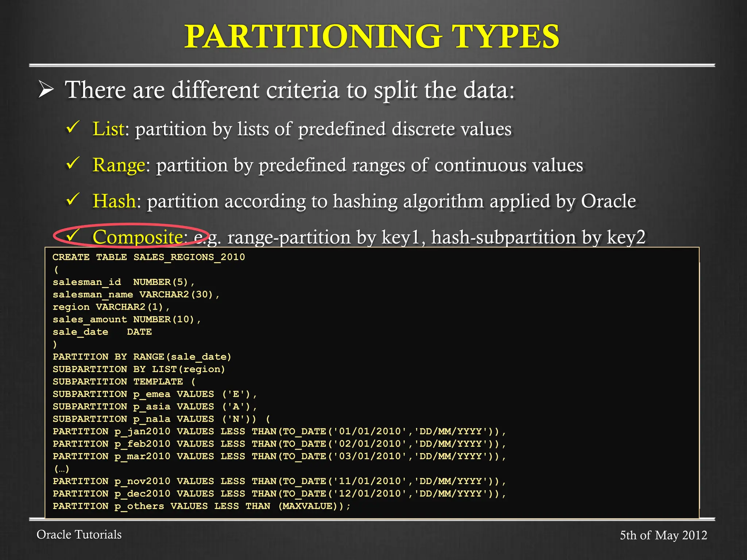Screen dimensions: 747x560
Task: Click the PARTITIONING TYPES title
Action: point(372,36)
